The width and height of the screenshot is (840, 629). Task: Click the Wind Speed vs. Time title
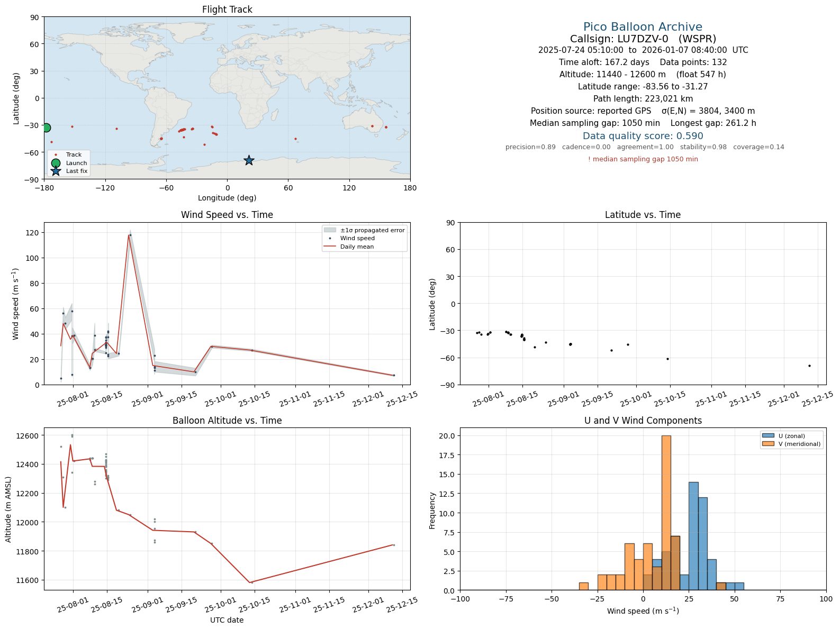(x=227, y=215)
